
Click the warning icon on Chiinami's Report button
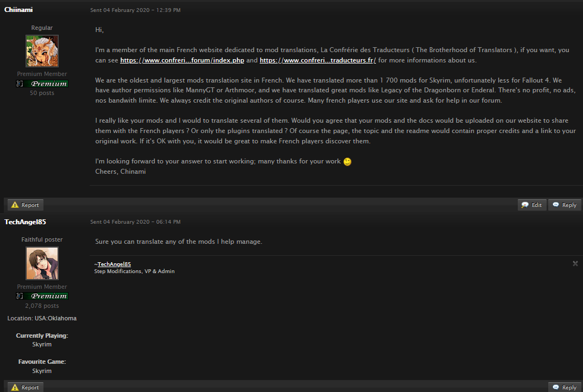(15, 205)
